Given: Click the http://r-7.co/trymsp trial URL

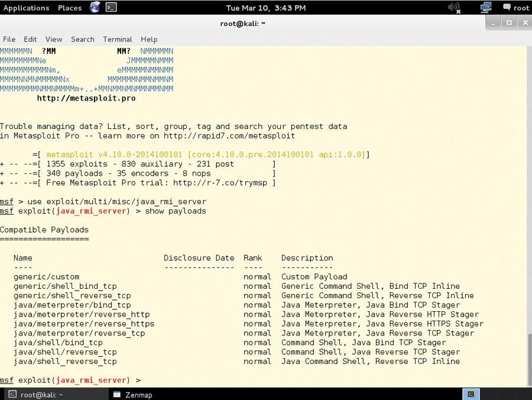Looking at the screenshot, I should point(220,183).
